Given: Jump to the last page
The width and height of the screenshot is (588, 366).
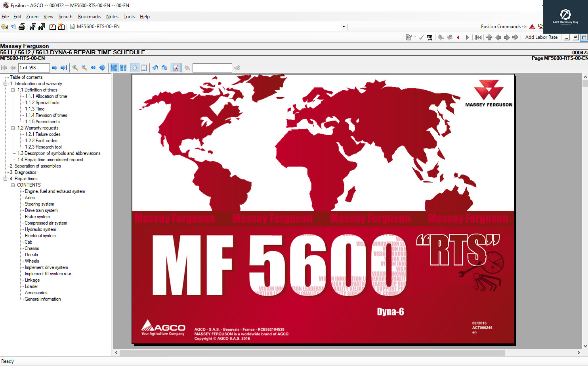Looking at the screenshot, I should 63,68.
